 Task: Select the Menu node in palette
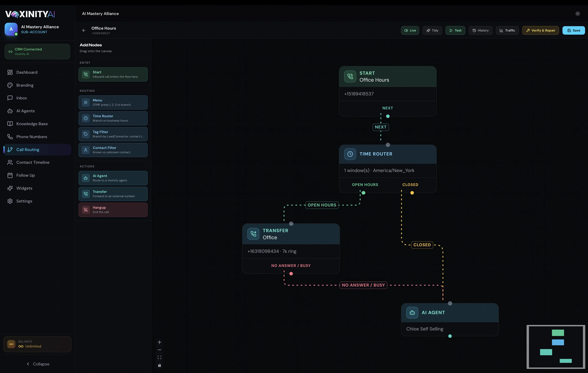[113, 103]
